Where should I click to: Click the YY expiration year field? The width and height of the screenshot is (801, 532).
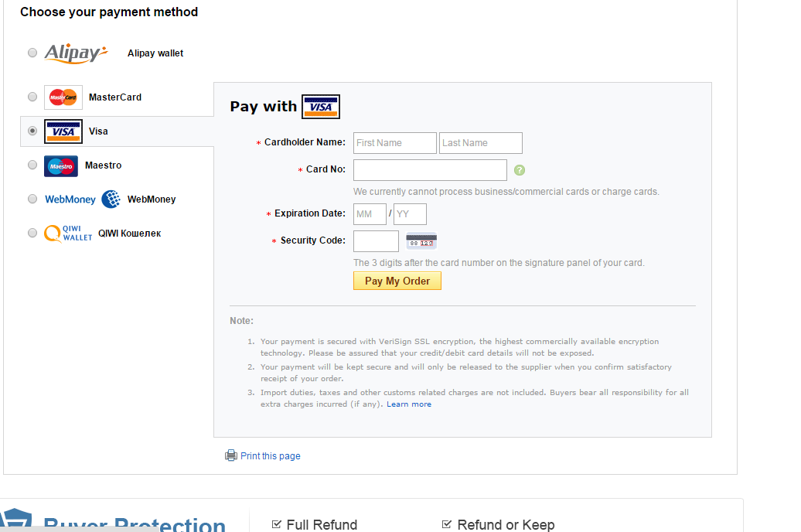coord(411,214)
